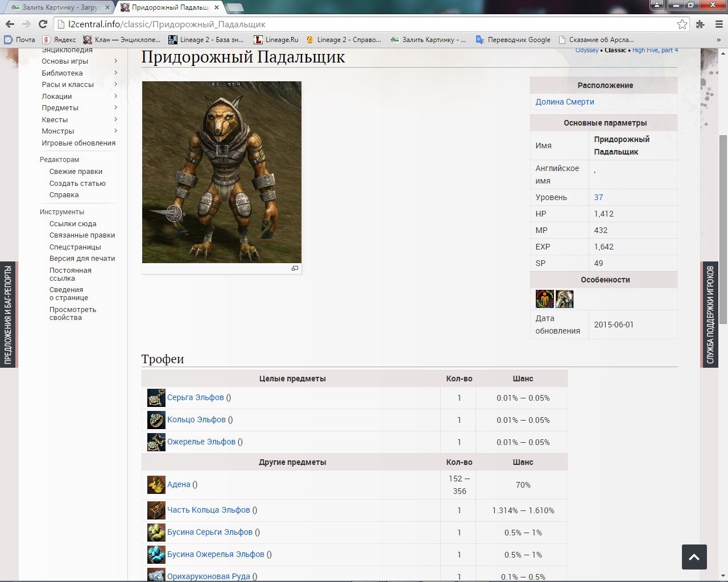728x582 pixels.
Task: Click the Орихаруконовая Руда icon
Action: pyautogui.click(x=156, y=575)
